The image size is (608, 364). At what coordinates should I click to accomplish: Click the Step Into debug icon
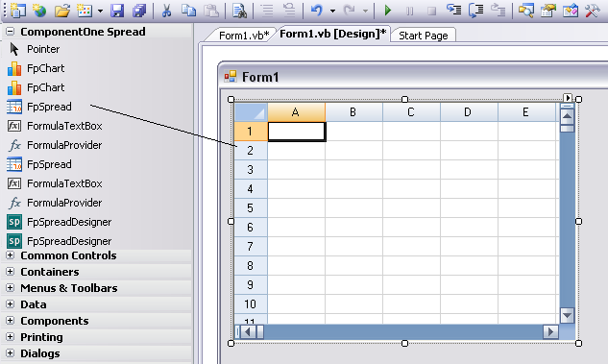[x=453, y=10]
